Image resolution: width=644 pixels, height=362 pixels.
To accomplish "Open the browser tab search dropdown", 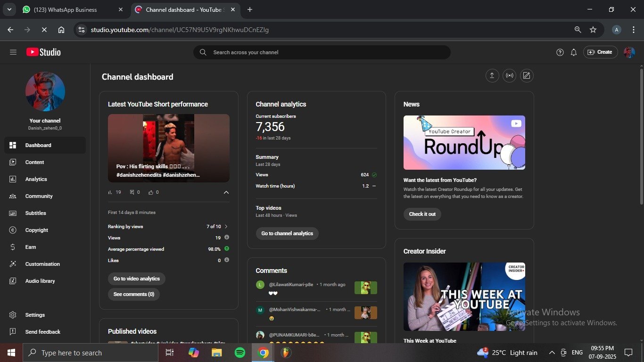I will tap(9, 9).
